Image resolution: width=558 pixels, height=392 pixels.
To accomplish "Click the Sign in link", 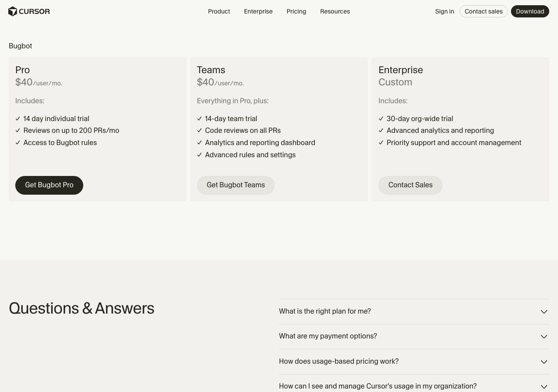I will pos(444,11).
